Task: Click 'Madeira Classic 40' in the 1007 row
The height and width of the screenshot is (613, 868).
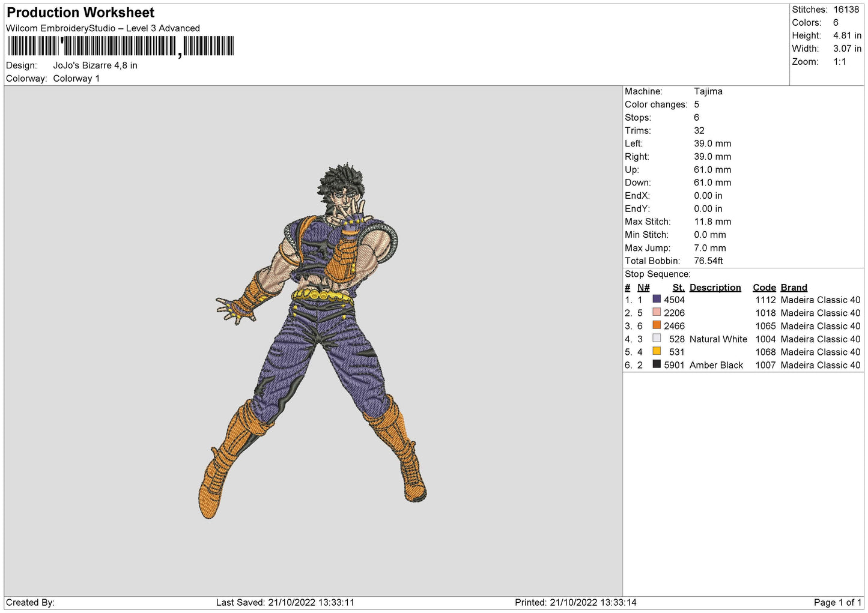Action: [x=821, y=365]
